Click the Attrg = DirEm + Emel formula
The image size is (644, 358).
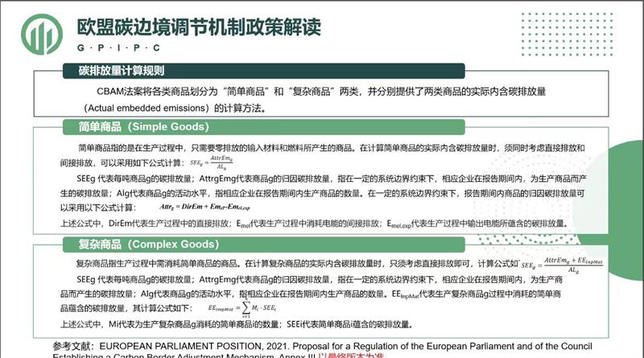(205, 207)
